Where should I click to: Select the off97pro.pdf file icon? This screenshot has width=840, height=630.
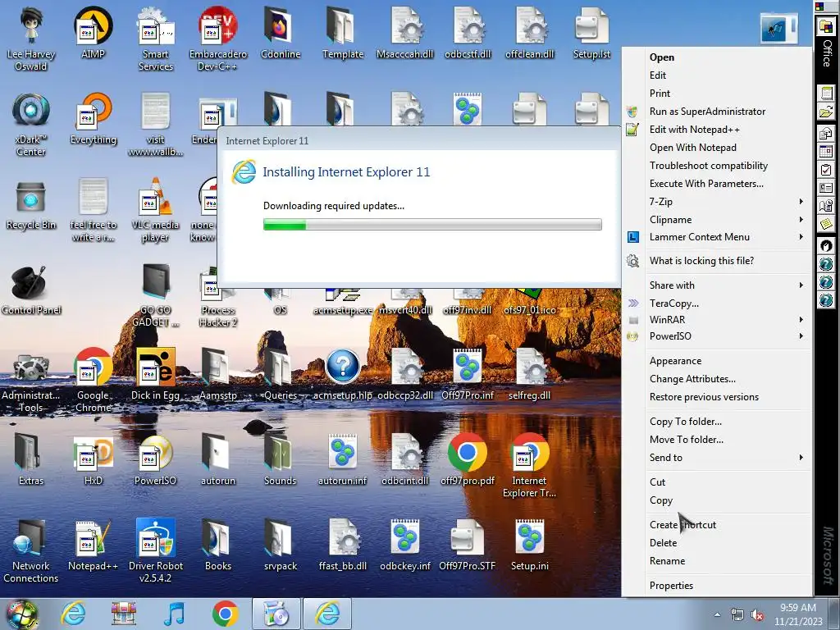pyautogui.click(x=467, y=459)
